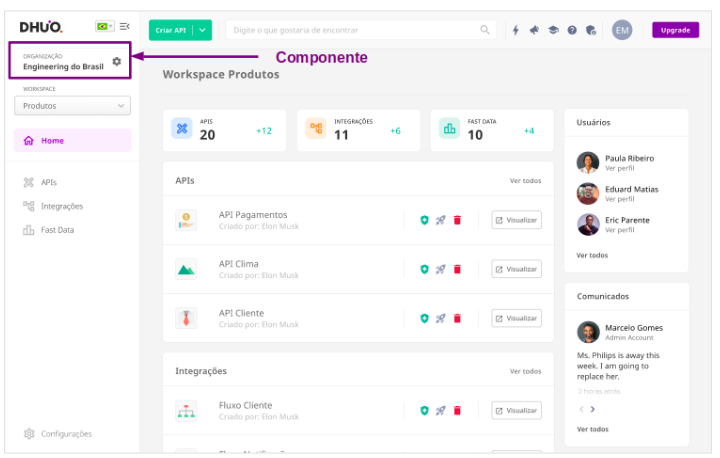The image size is (720, 458).
Task: Open organization settings gear icon
Action: pyautogui.click(x=117, y=62)
